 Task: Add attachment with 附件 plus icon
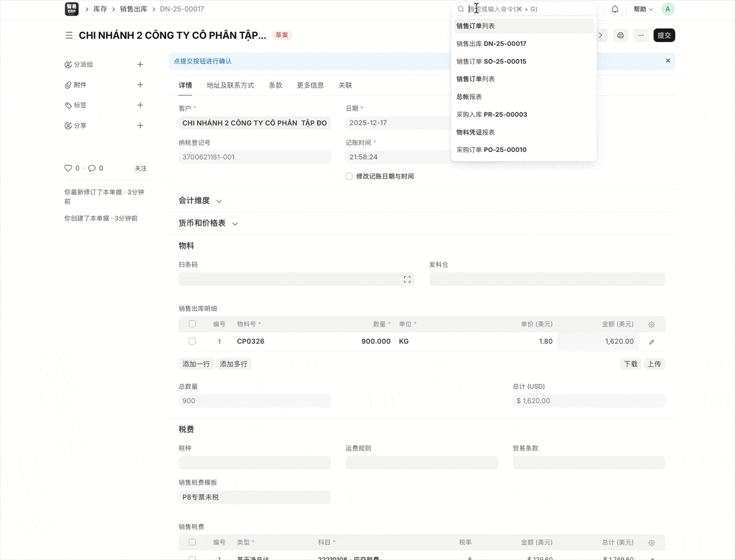click(x=140, y=85)
